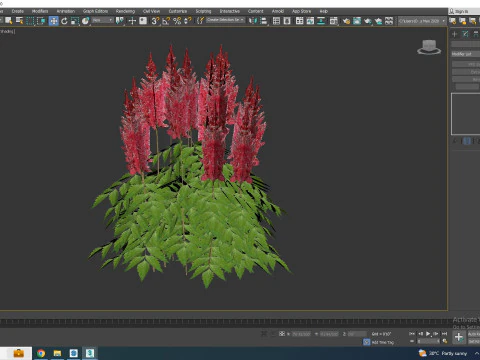Open the Rendering menu
Screen dimensions: 480x360
pos(125,11)
